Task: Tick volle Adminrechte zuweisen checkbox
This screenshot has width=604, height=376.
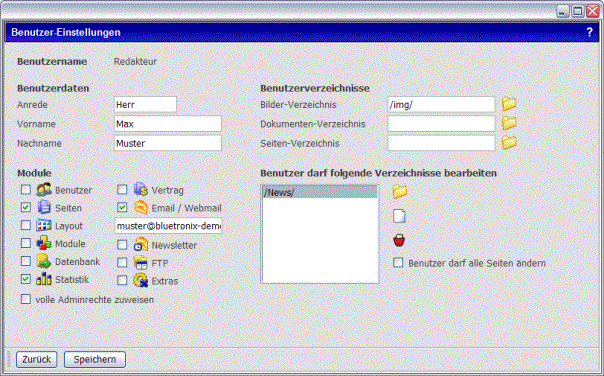Action: (x=26, y=299)
